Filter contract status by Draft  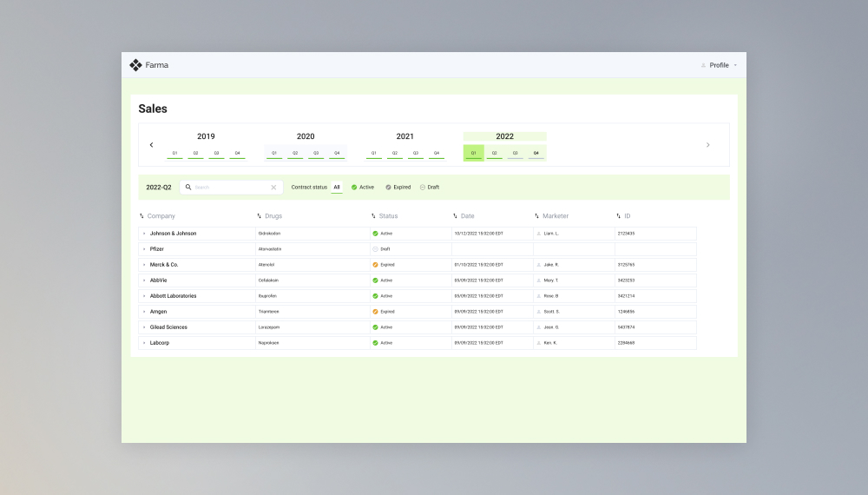point(430,188)
